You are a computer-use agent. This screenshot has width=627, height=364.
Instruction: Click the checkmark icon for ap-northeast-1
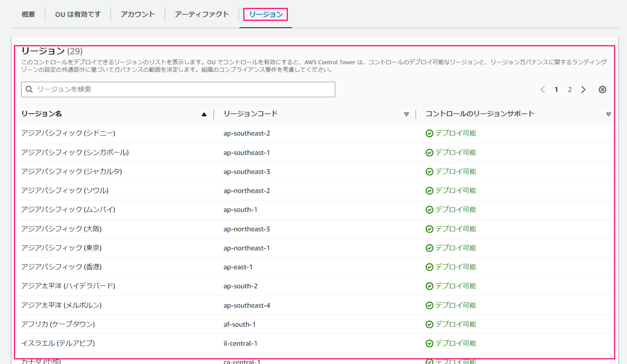click(429, 248)
